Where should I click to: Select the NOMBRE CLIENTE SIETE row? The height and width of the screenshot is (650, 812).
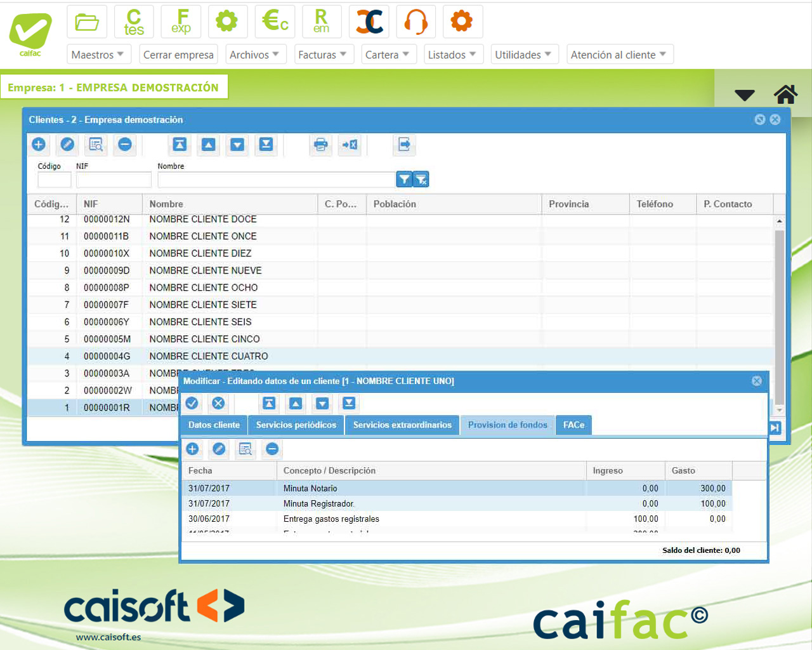[203, 305]
